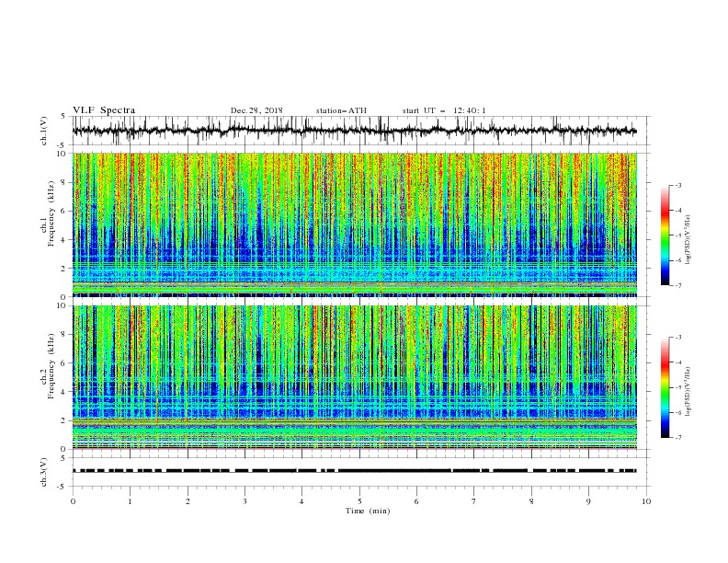Click time-axis tick label "0"
The width and height of the screenshot is (728, 563).
point(73,501)
